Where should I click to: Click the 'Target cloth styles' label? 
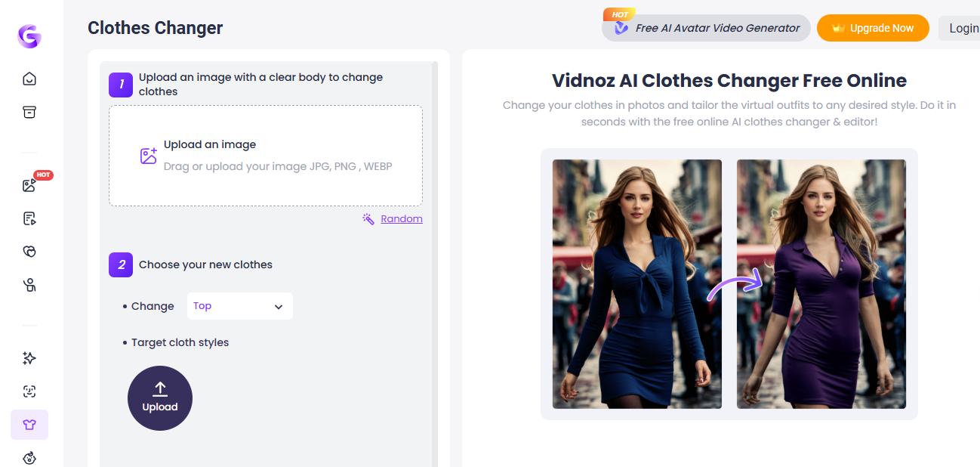tap(180, 342)
